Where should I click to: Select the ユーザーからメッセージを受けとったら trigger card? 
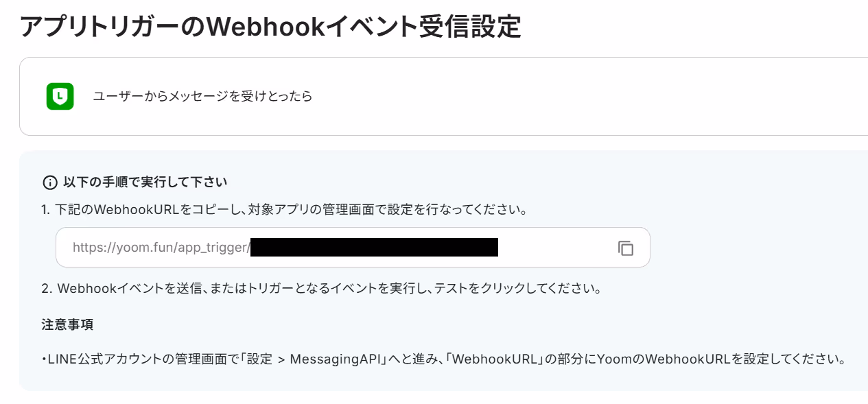pyautogui.click(x=443, y=96)
